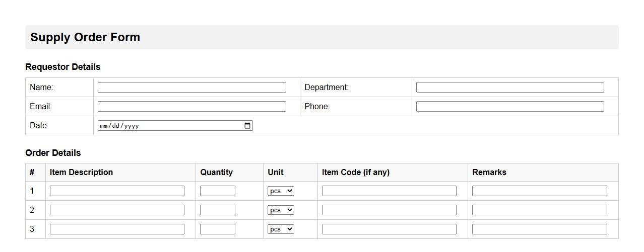Screen dimensions: 644x252
Task: Open the Unit dropdown in row 2
Action: pos(281,210)
